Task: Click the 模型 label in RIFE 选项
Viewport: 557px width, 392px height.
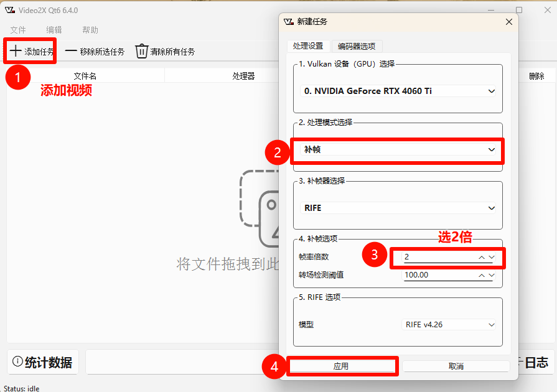Action: click(306, 325)
